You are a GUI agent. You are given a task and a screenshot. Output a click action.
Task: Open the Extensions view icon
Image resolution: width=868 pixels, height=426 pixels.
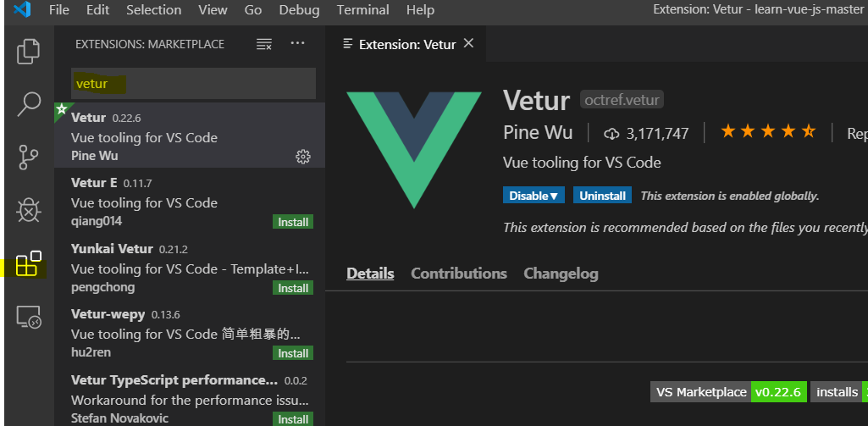pos(28,263)
